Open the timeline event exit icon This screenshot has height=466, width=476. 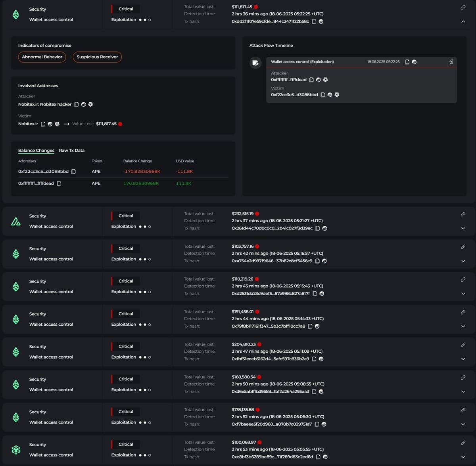point(451,62)
